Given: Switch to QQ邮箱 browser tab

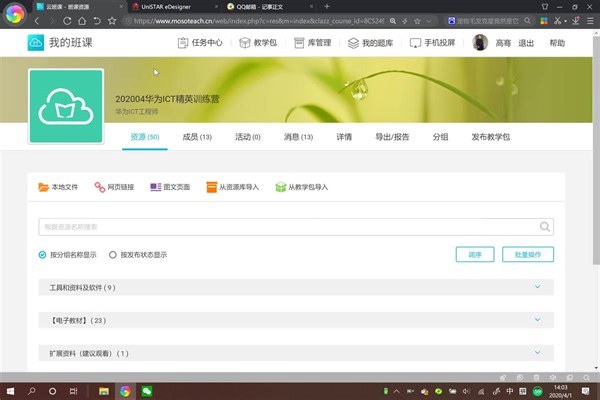Looking at the screenshot, I should point(270,7).
